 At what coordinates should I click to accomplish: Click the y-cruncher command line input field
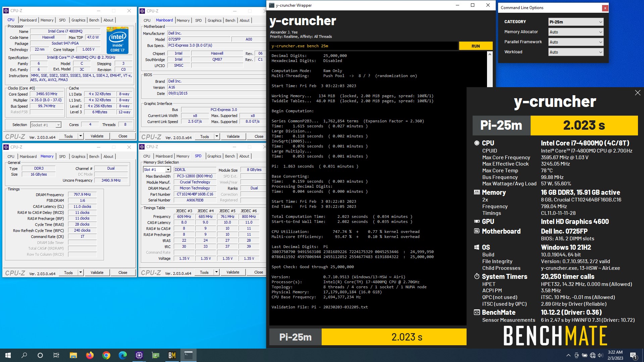tap(364, 46)
